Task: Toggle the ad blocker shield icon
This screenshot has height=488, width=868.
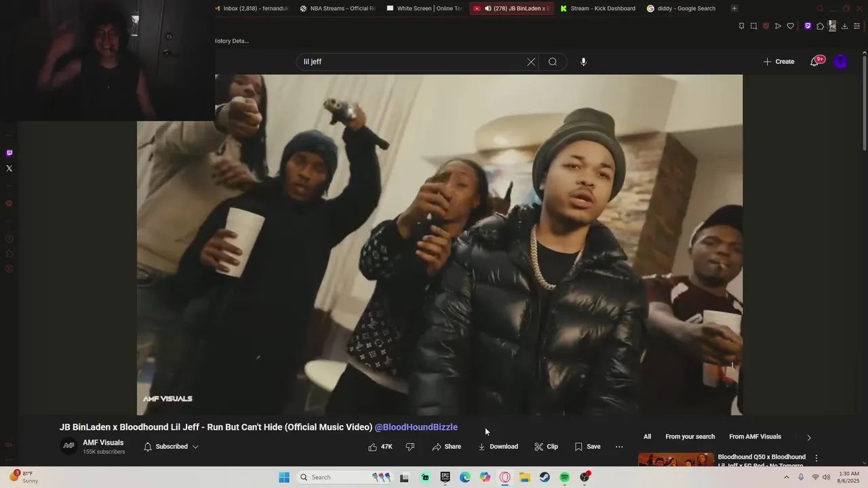Action: point(766,26)
